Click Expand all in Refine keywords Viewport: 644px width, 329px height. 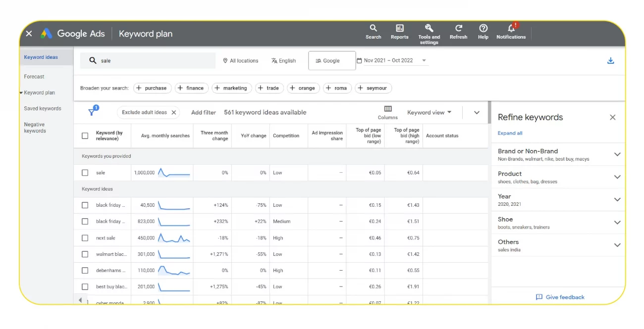(510, 133)
